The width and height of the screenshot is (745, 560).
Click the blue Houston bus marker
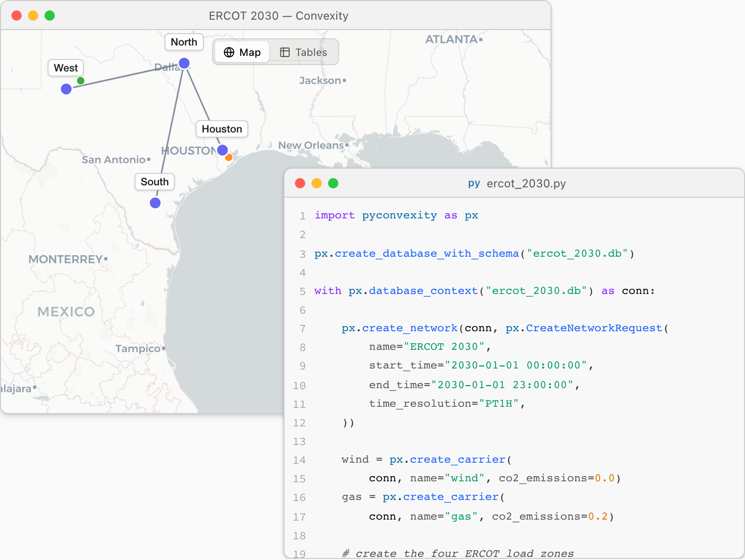pyautogui.click(x=222, y=150)
